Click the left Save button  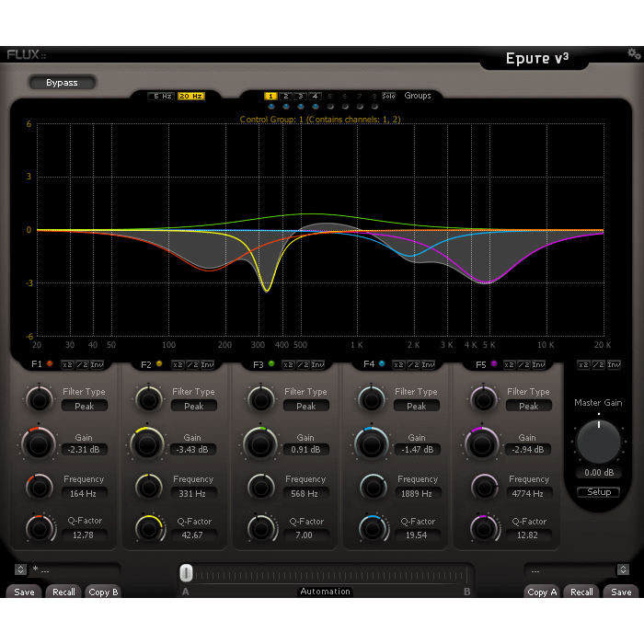[24, 592]
